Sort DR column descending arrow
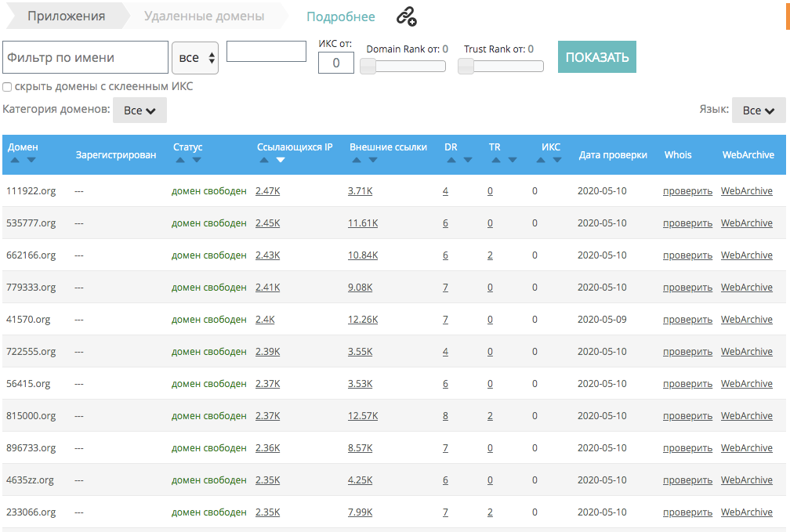This screenshot has height=532, width=790. 468,160
